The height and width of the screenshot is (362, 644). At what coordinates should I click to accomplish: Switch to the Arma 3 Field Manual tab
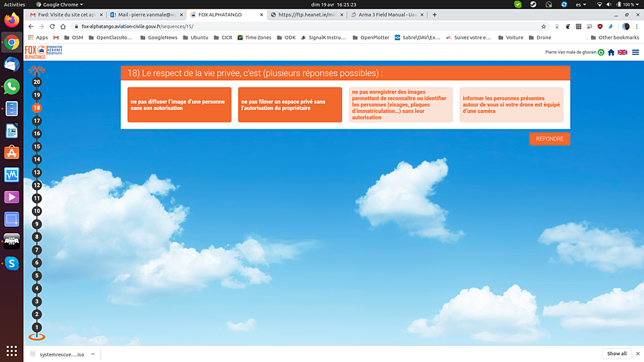coord(384,14)
